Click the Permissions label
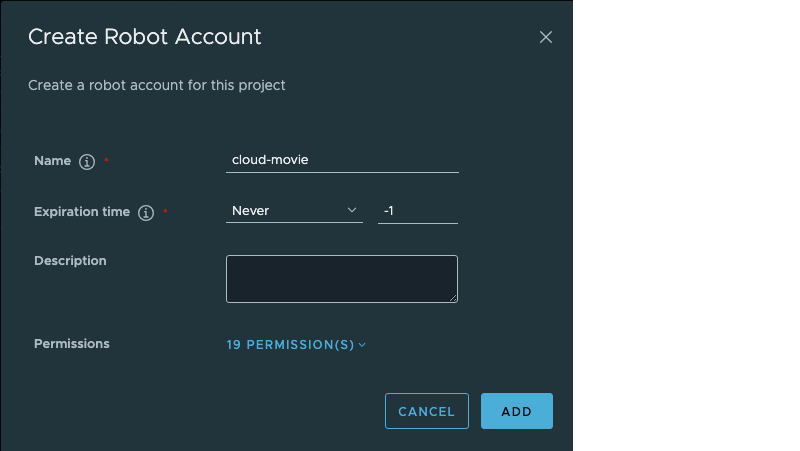The image size is (800, 451). (x=72, y=344)
